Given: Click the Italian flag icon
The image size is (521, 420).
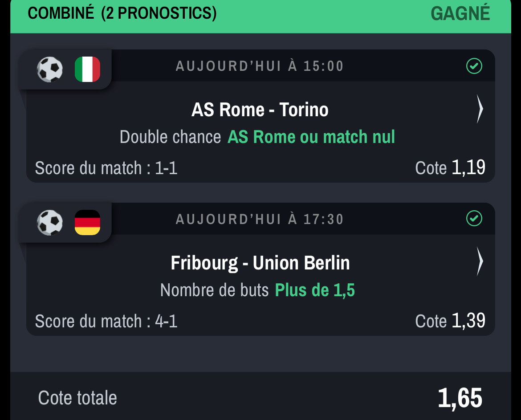Looking at the screenshot, I should pos(87,69).
